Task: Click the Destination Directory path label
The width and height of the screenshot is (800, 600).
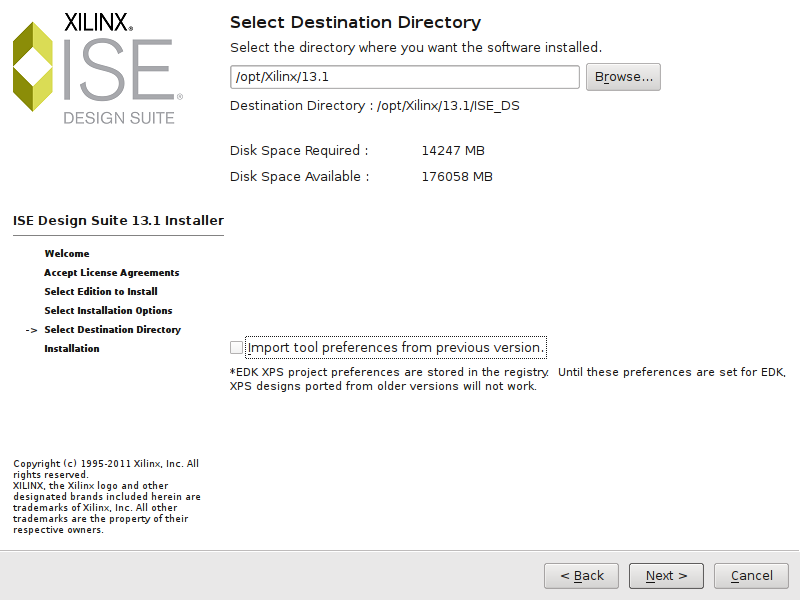Action: pyautogui.click(x=374, y=106)
